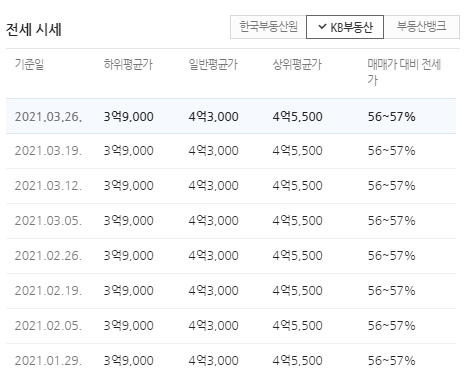Click 4억5,500 in the 2021.03.12. row
The width and height of the screenshot is (472, 376).
(298, 186)
